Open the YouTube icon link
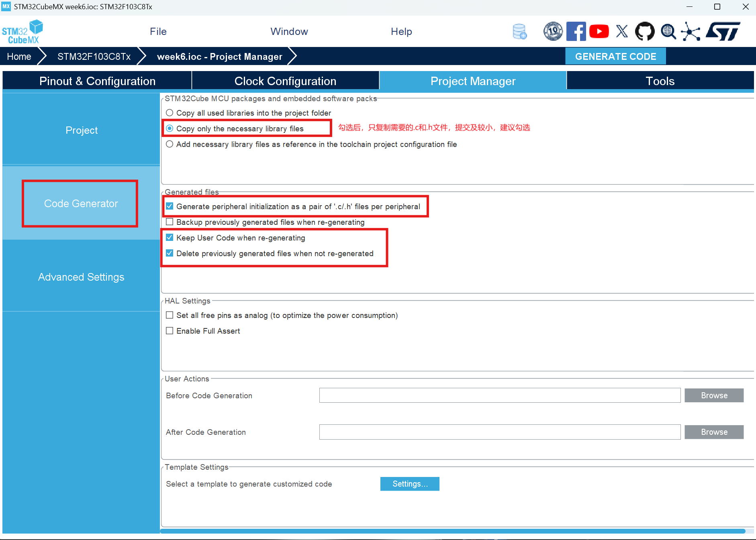The width and height of the screenshot is (756, 540). 599,31
